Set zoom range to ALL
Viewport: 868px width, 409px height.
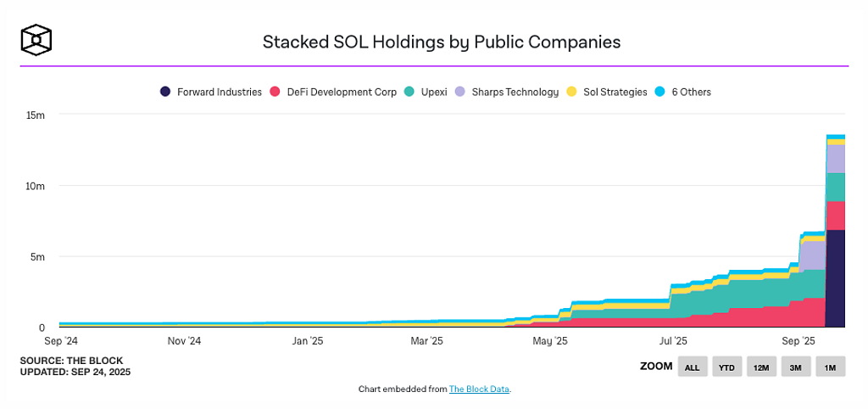[692, 367]
